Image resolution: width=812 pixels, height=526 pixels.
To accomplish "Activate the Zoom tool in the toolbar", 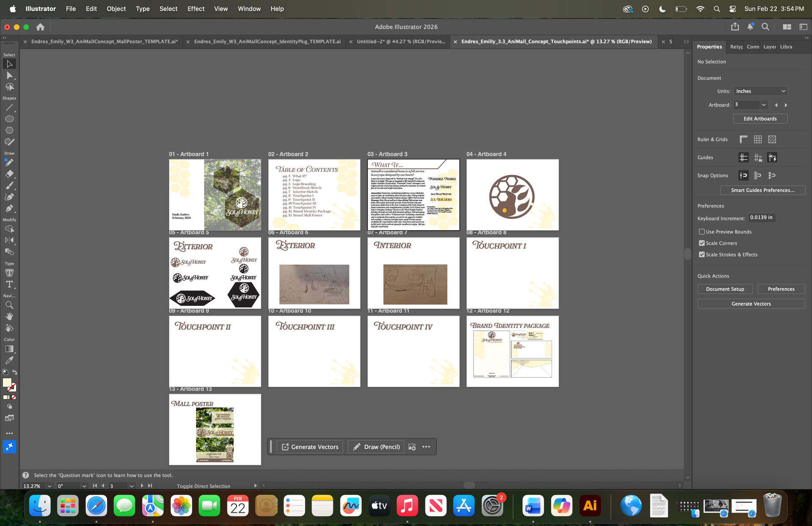I will pyautogui.click(x=9, y=305).
